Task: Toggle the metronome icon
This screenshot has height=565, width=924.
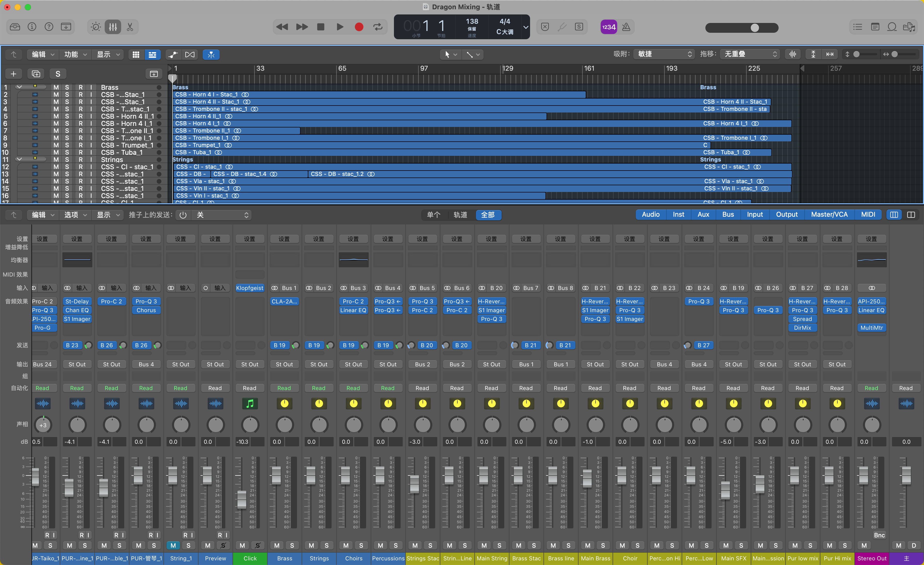Action: point(626,27)
